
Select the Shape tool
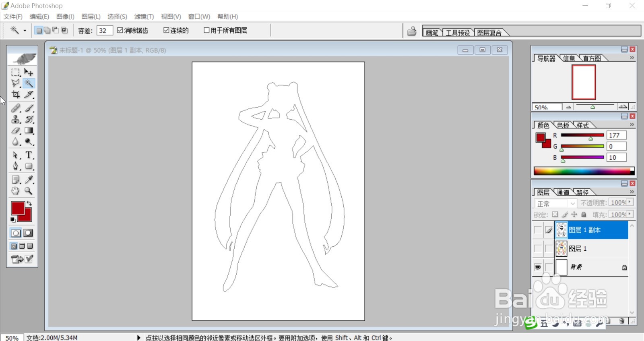click(x=29, y=166)
